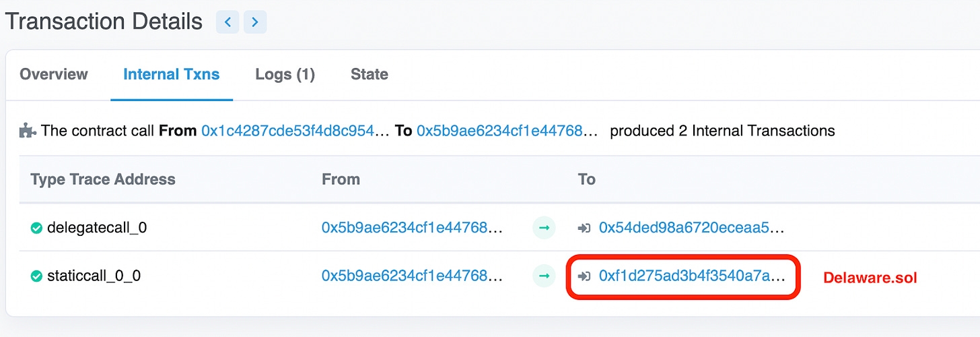The image size is (980, 337).
Task: Click the arrow icon in staticcall row
Action: click(544, 276)
